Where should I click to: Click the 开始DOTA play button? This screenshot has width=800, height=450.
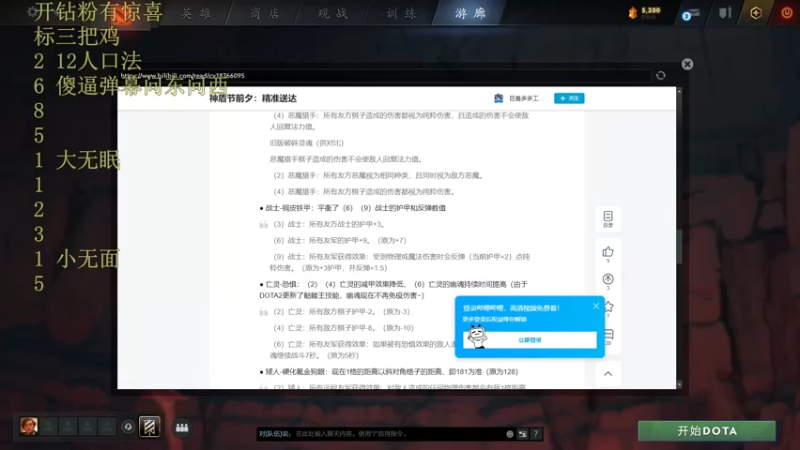tap(707, 431)
